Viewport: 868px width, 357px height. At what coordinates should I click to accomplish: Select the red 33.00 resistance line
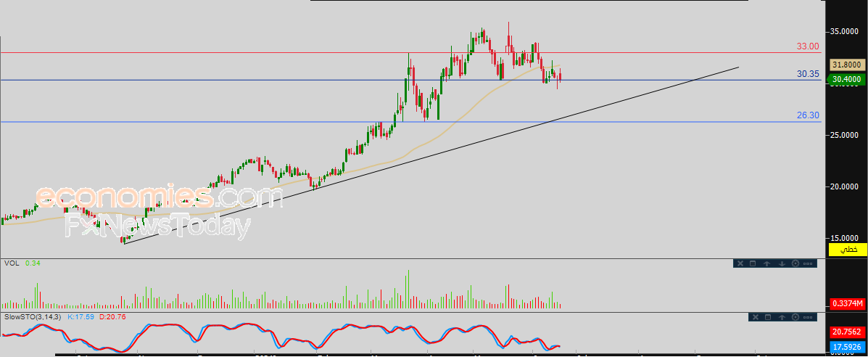[x=363, y=52]
